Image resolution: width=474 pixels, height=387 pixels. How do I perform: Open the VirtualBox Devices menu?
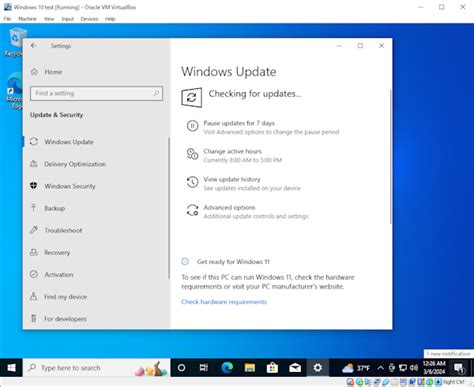coord(89,19)
